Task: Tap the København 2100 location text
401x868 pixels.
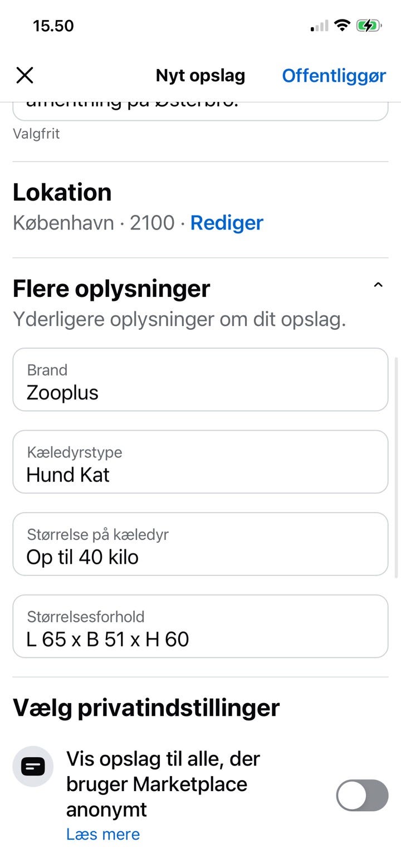Action: 94,223
